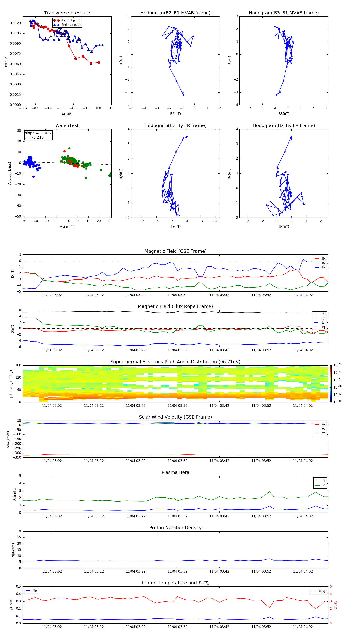Image resolution: width=351 pixels, height=644 pixels.
Task: Click the "Proton Number Density" title
Action: (x=175, y=528)
